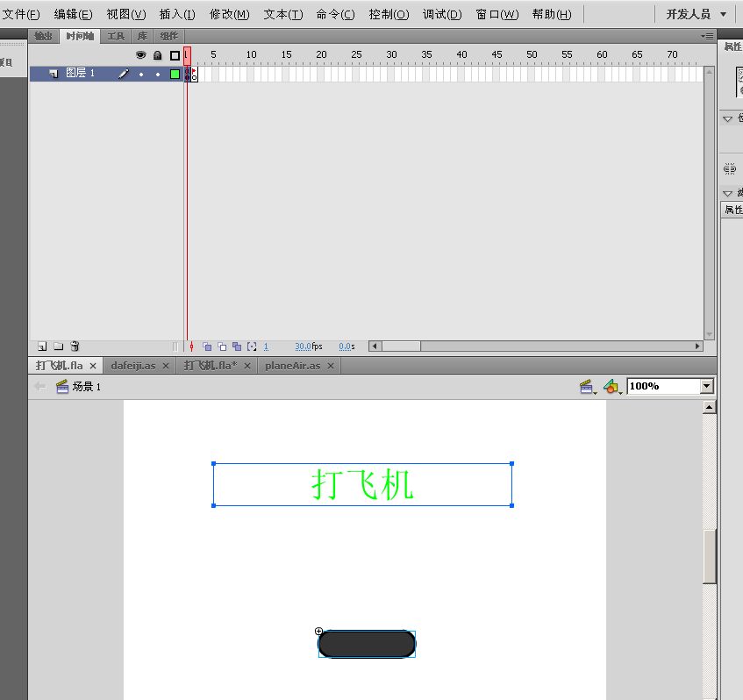Toggle the edit multiple frames icon

pos(237,346)
